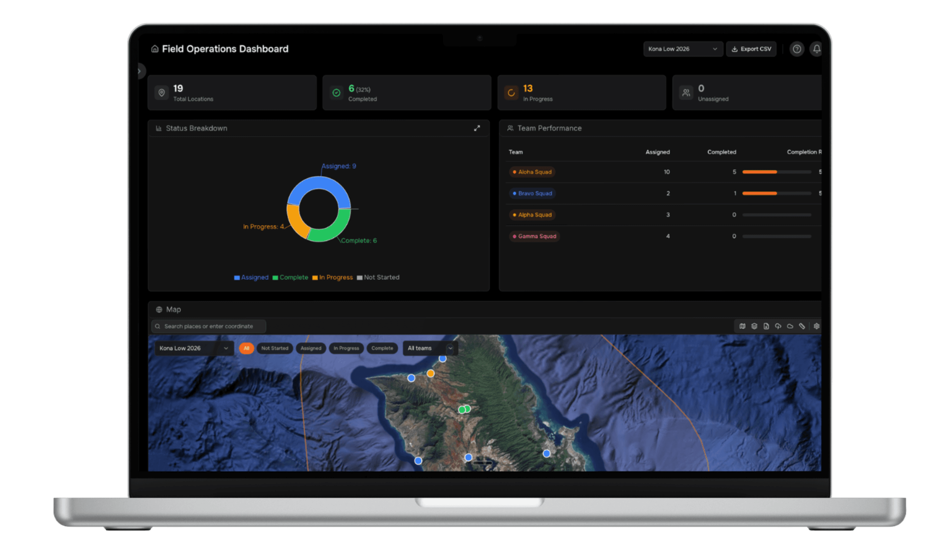Screen dimensions: 949x560
Task: Click the cloud upload icon
Action: (x=778, y=326)
